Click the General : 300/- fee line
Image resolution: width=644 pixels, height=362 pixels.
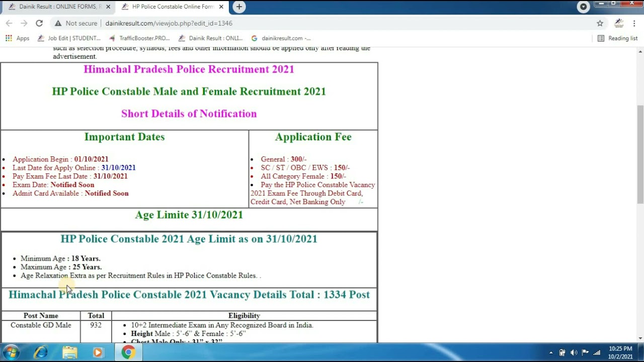[x=283, y=159]
